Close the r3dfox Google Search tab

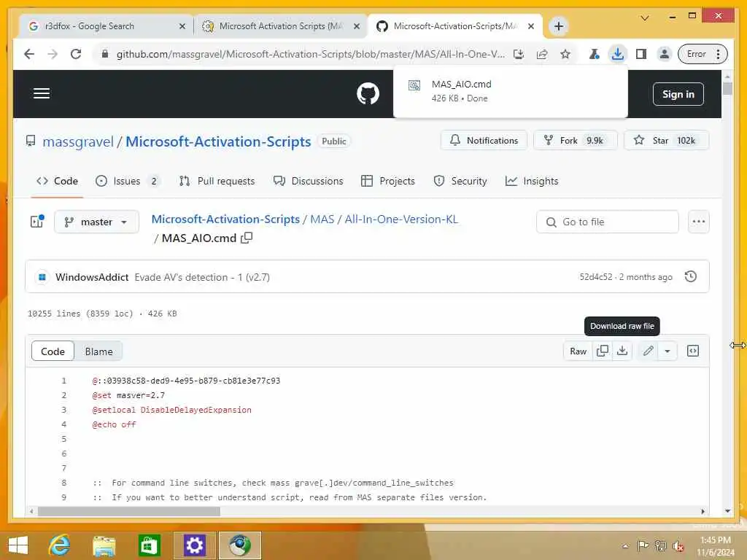click(182, 26)
